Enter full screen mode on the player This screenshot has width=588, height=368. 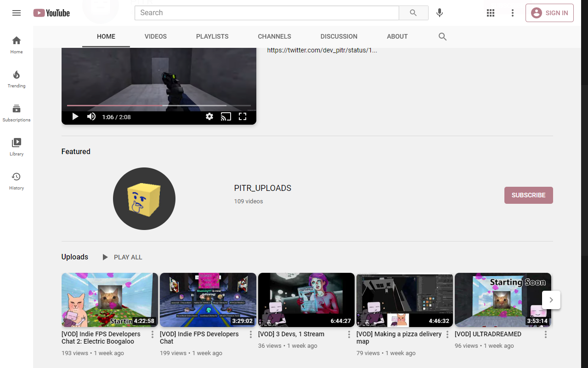pos(243,117)
